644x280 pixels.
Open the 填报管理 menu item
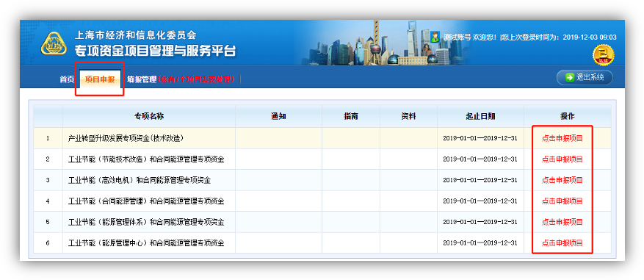(142, 79)
